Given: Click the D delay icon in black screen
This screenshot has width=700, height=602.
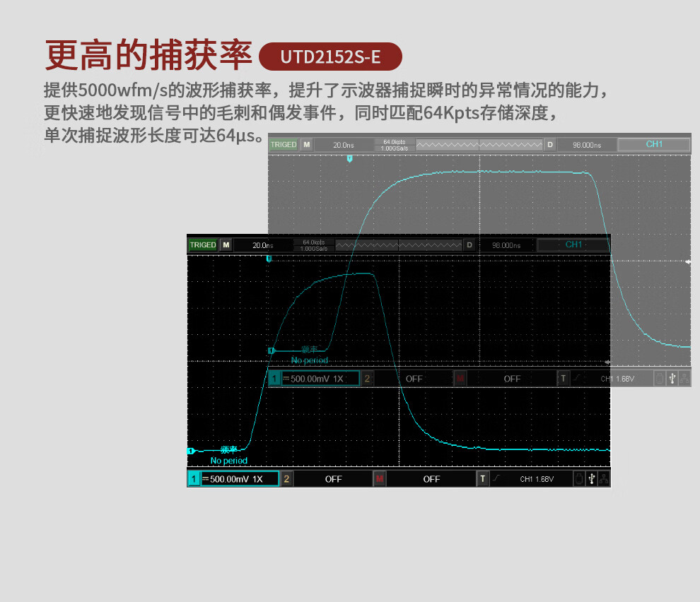Looking at the screenshot, I should [469, 245].
